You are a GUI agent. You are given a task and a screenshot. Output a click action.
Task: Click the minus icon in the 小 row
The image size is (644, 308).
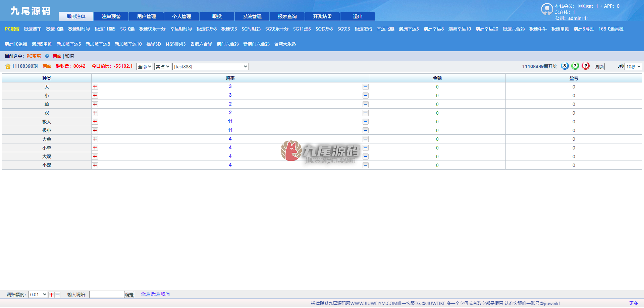click(x=365, y=96)
